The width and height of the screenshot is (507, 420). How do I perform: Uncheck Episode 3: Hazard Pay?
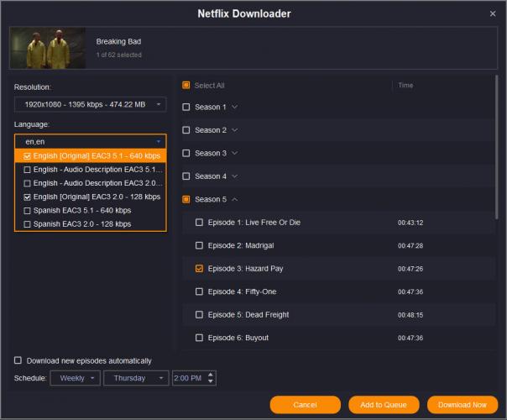(x=199, y=268)
